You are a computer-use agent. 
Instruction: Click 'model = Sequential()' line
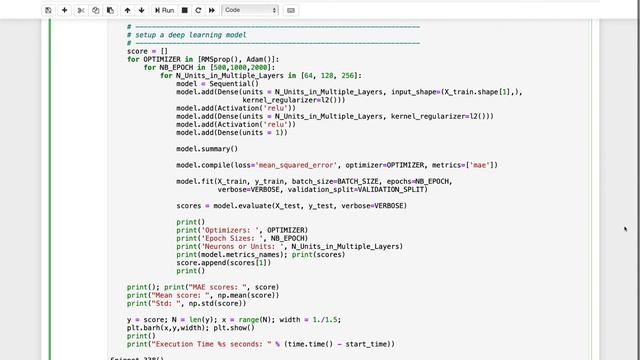click(x=217, y=84)
